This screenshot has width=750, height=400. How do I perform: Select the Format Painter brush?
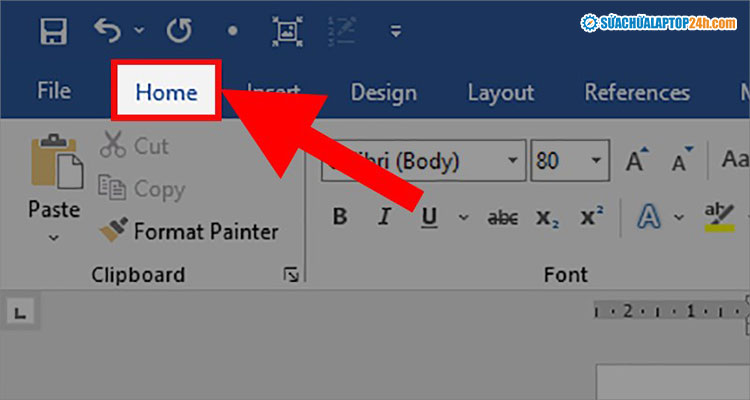112,232
